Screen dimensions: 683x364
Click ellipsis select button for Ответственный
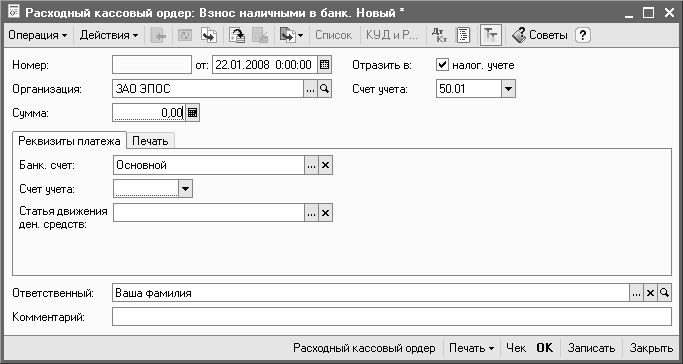636,293
